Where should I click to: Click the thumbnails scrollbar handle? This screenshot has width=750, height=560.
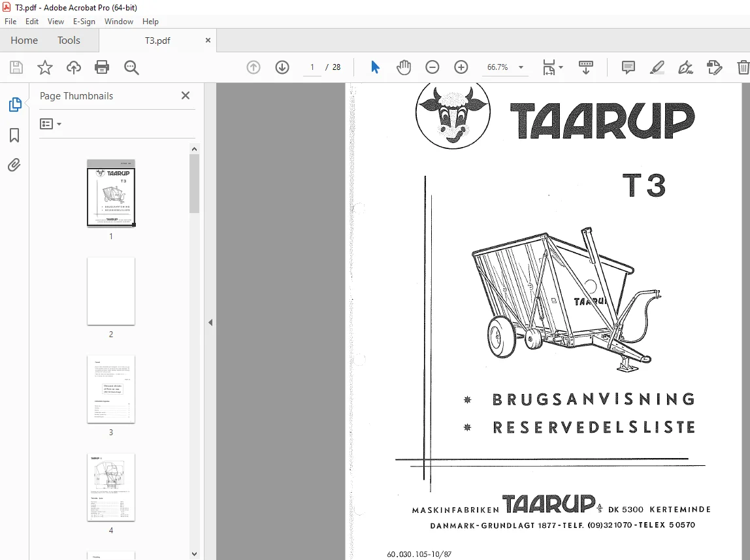pyautogui.click(x=194, y=184)
